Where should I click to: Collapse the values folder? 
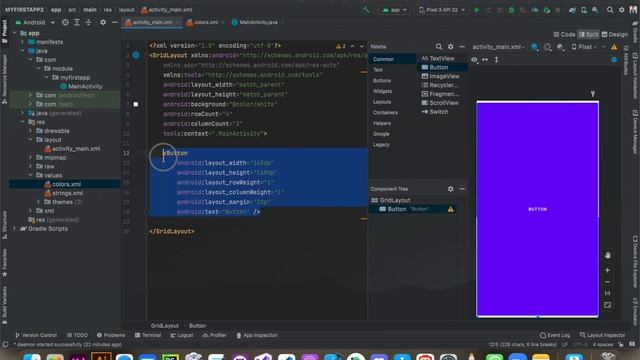tap(30, 176)
